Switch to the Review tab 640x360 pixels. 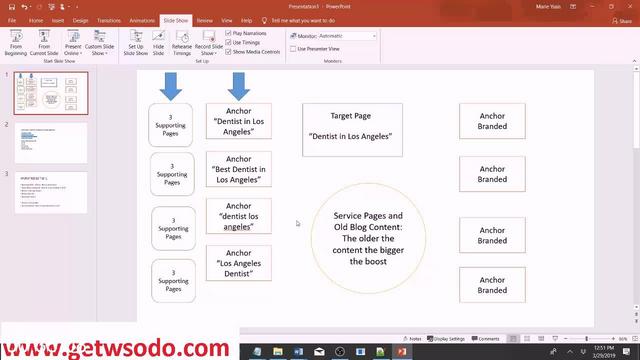point(204,20)
